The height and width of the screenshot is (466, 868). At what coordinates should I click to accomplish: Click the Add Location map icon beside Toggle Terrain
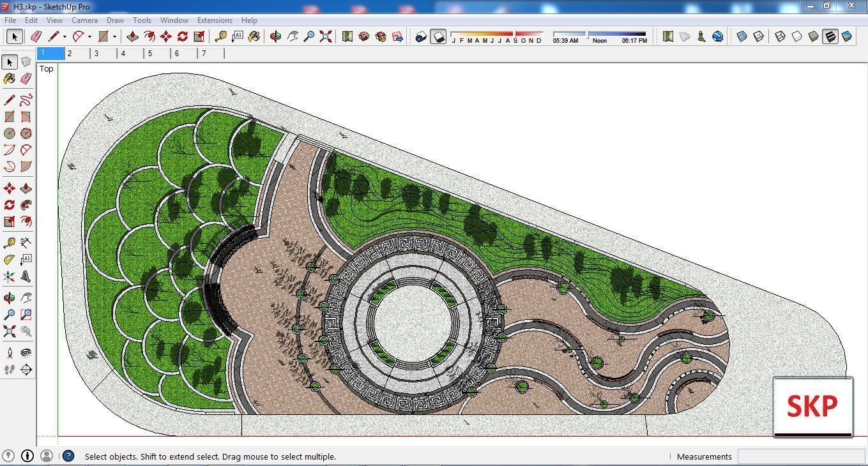tap(667, 36)
